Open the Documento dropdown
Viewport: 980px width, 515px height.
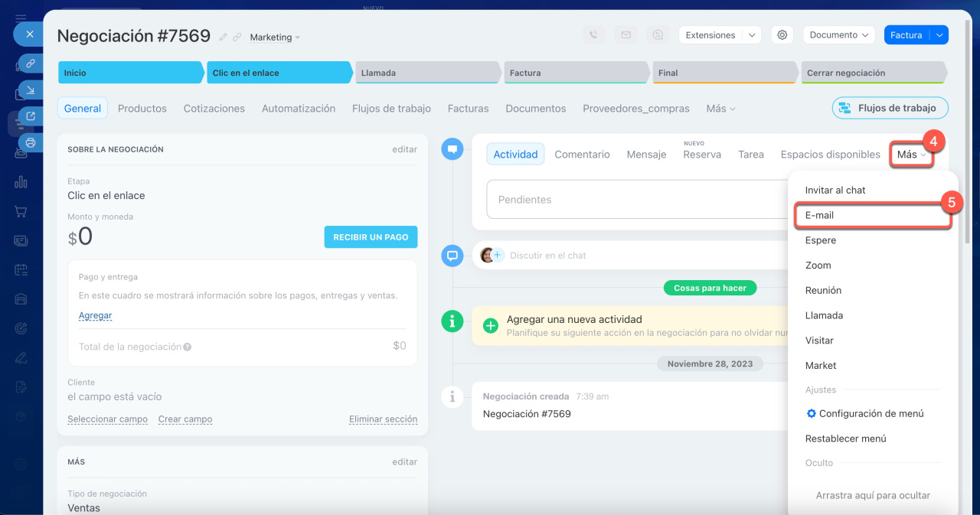838,35
